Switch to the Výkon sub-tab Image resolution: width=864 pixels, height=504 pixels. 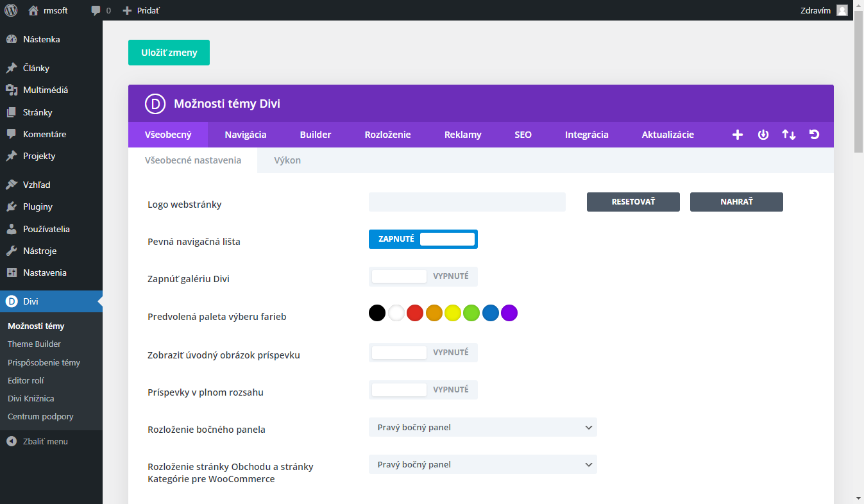point(287,160)
